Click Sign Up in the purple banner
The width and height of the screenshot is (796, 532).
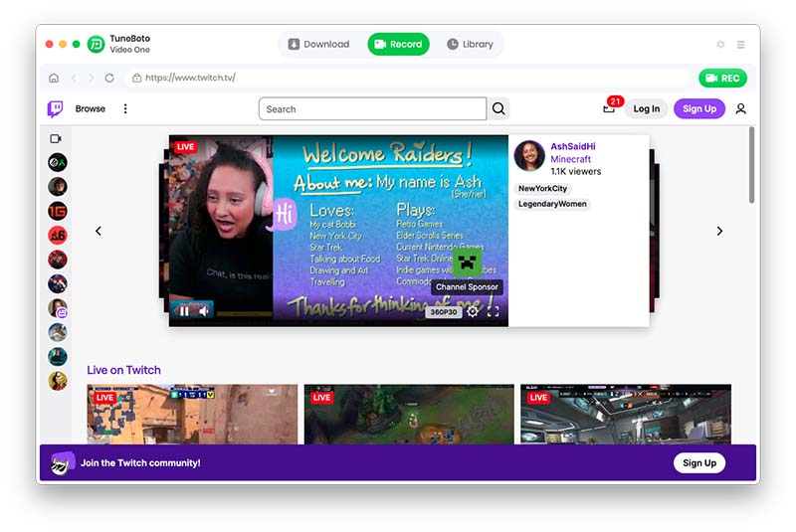point(699,463)
